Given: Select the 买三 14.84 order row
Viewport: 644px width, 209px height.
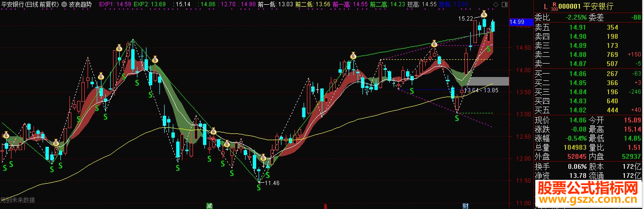Looking at the screenshot, I should (588, 91).
